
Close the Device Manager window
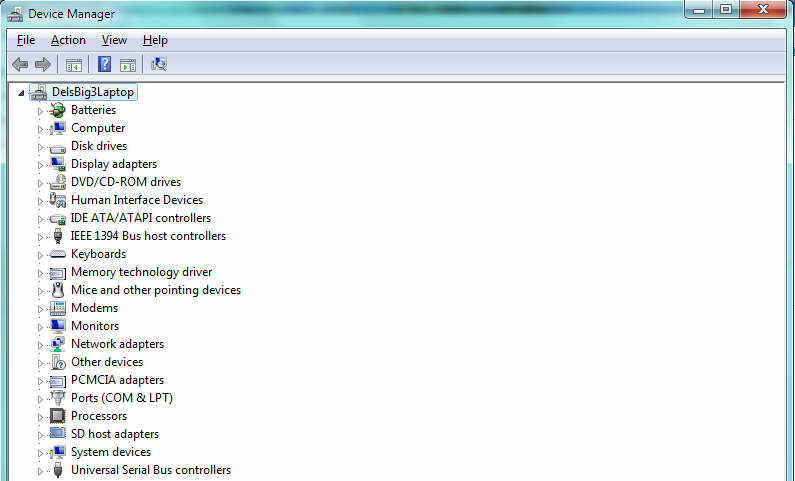pos(763,9)
